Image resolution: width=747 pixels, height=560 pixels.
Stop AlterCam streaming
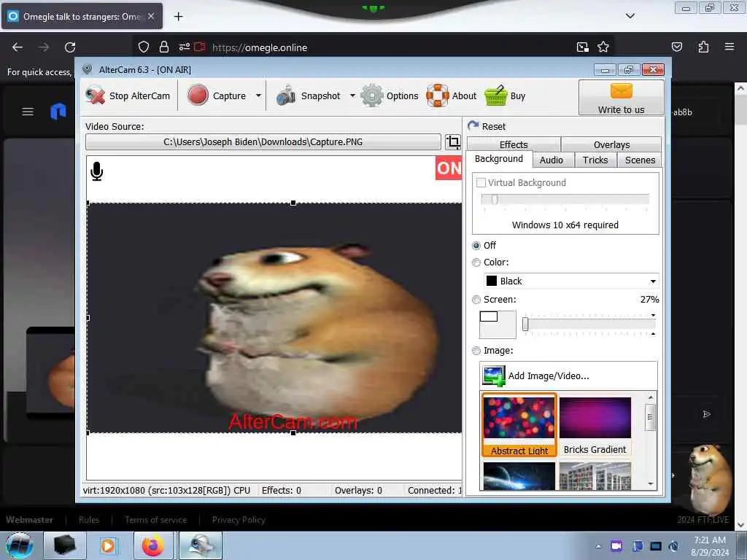128,96
